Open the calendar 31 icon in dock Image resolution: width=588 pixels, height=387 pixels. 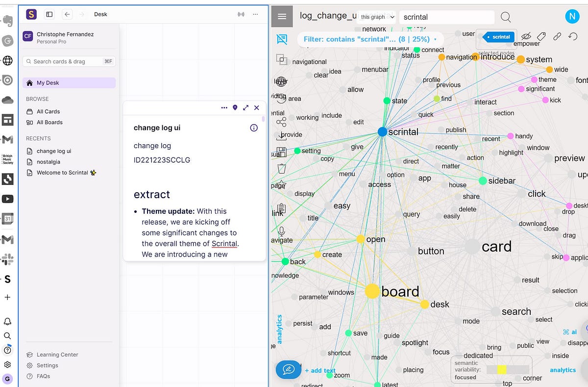[x=7, y=219]
